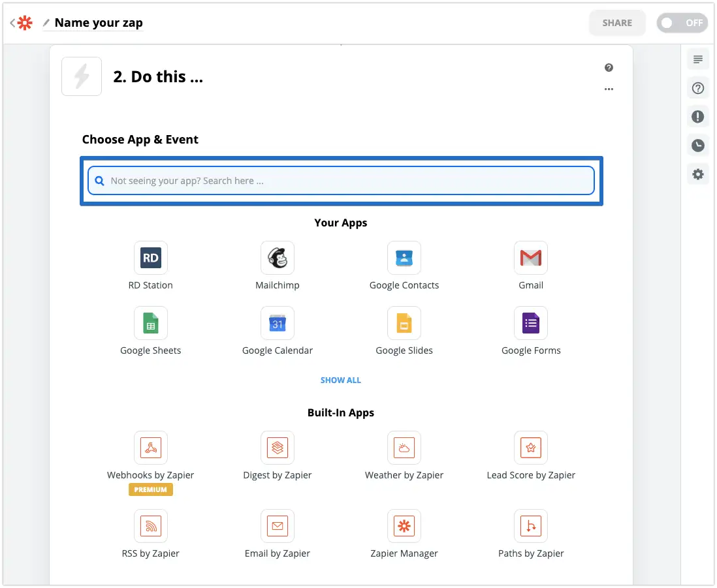The width and height of the screenshot is (717, 588).
Task: Open the three-dot step options menu
Action: (x=609, y=89)
